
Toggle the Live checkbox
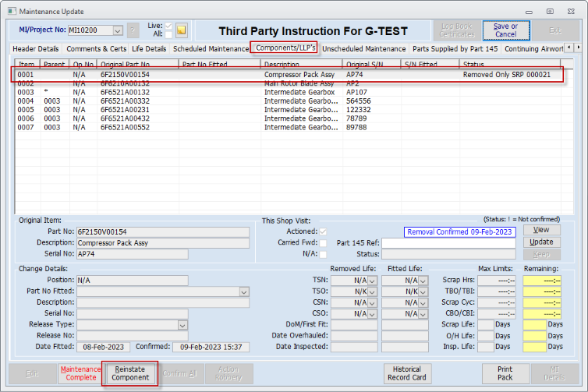point(168,26)
